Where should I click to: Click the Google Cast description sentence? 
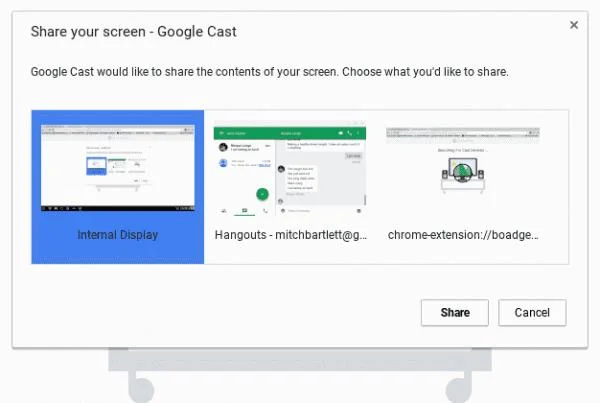coord(269,72)
